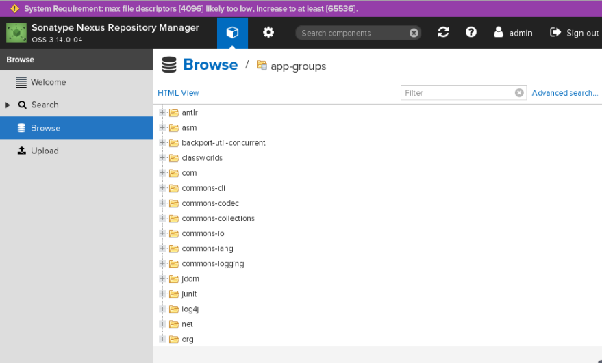The height and width of the screenshot is (364, 602).
Task: Clear the search components field
Action: [414, 33]
